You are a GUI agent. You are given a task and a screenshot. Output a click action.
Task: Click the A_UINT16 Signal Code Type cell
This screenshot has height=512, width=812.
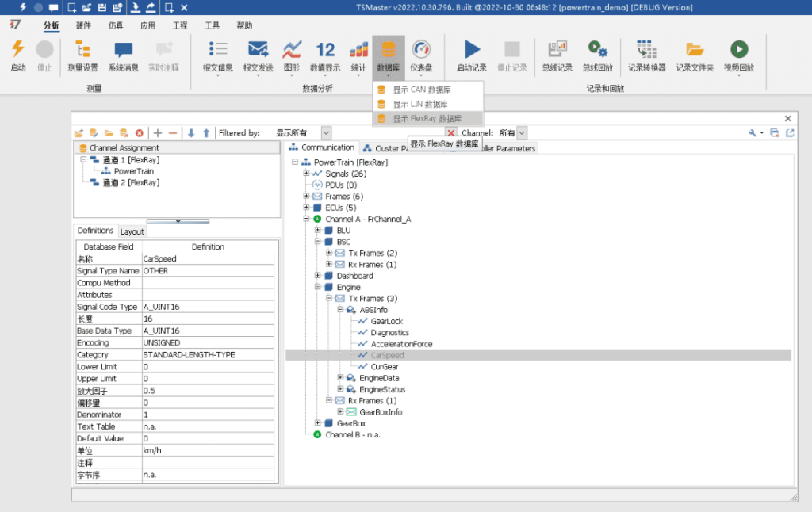pyautogui.click(x=208, y=307)
